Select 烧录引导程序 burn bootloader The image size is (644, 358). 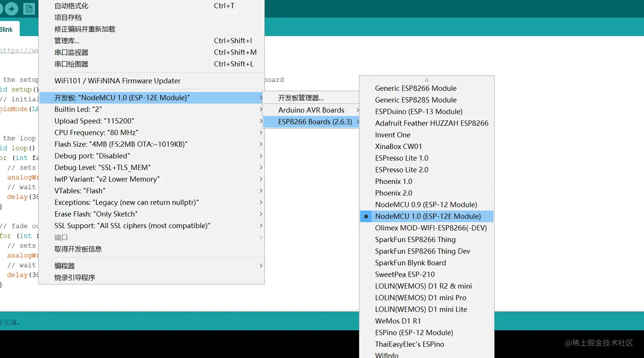tap(151, 278)
